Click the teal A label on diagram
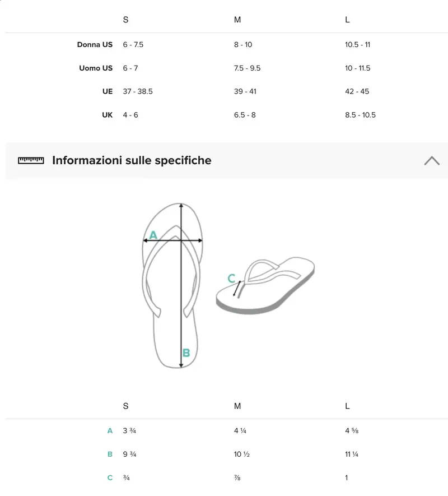The image size is (448, 496). pyautogui.click(x=153, y=235)
